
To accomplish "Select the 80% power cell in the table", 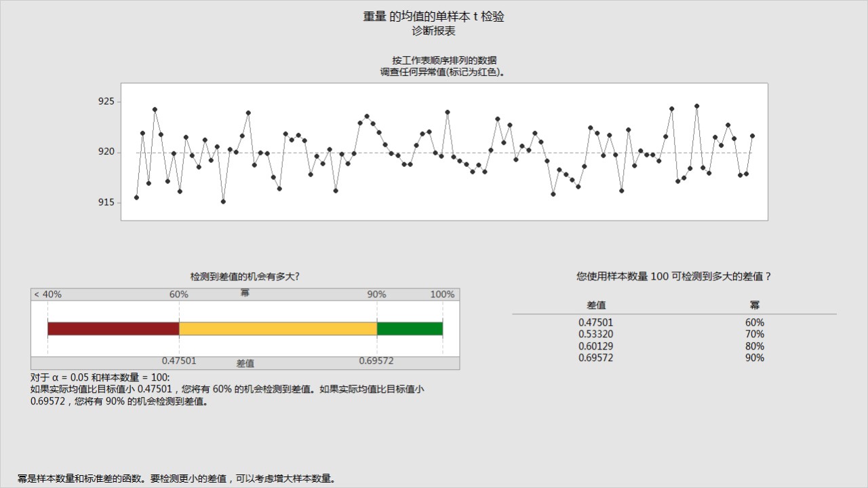I will pos(754,345).
